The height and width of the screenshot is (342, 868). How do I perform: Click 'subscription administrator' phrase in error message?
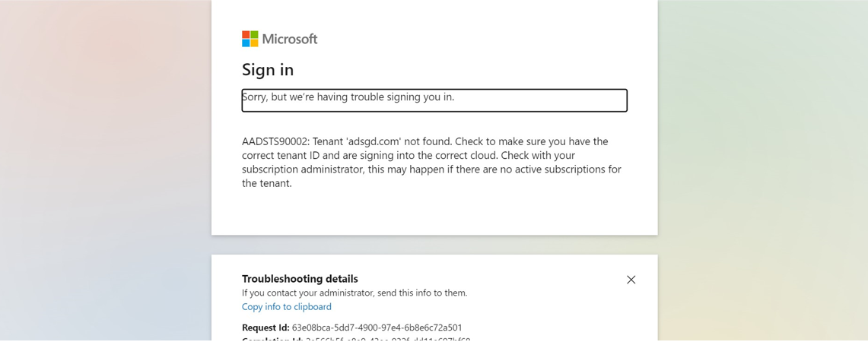[x=302, y=169]
